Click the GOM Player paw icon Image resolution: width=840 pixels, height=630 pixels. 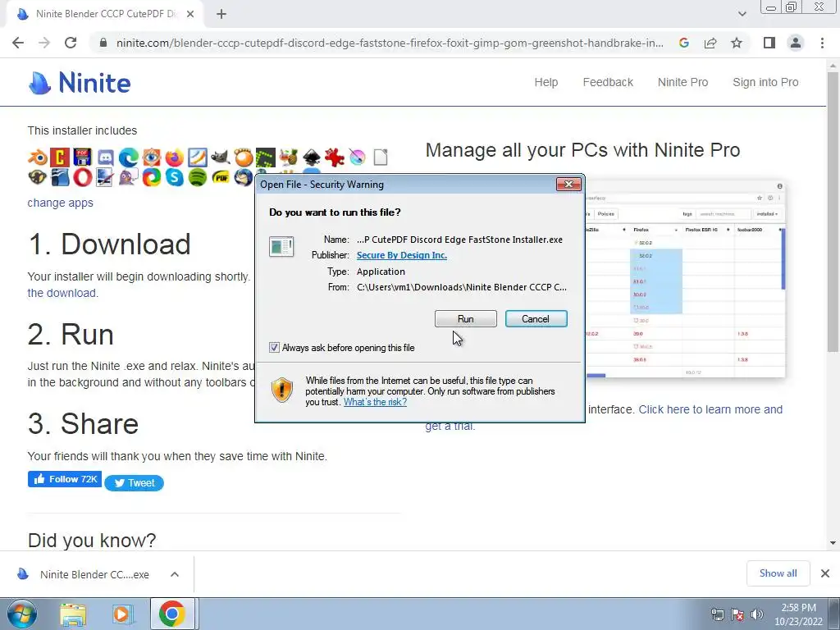(243, 157)
